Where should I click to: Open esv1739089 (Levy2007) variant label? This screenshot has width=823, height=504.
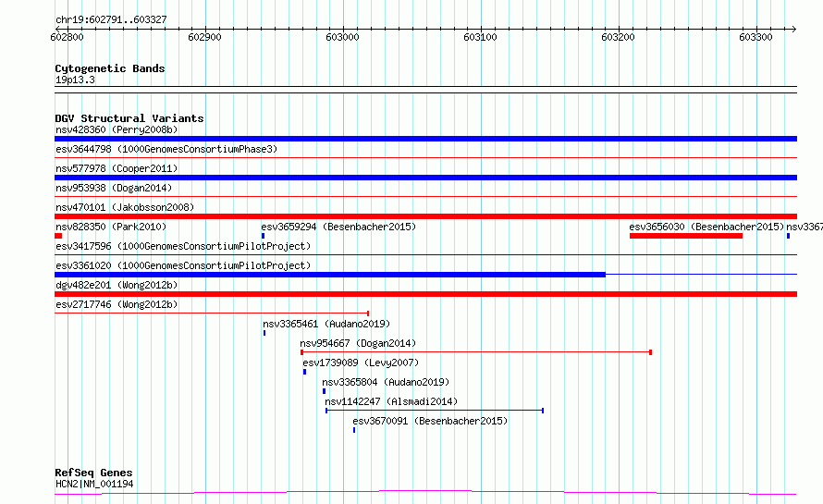361,363
